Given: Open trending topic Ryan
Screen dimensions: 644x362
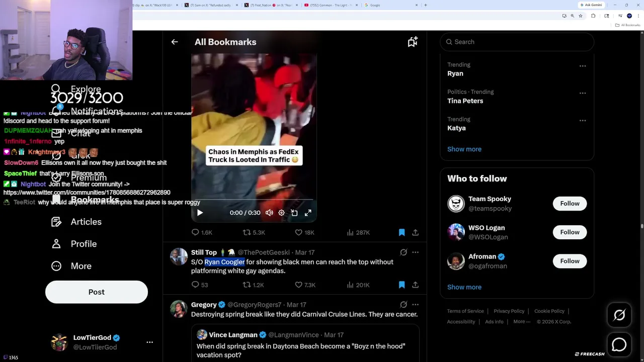Looking at the screenshot, I should pos(455,73).
